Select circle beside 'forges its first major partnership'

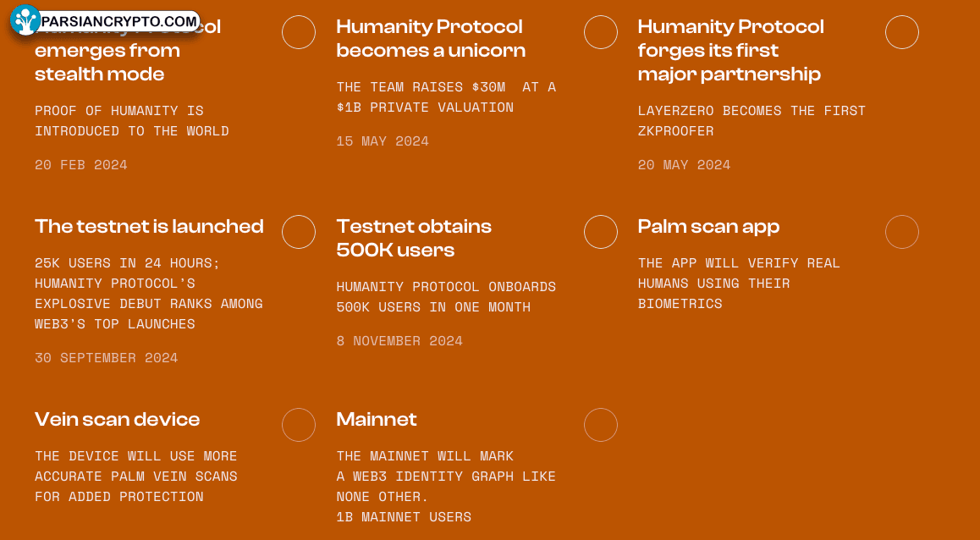point(902,32)
